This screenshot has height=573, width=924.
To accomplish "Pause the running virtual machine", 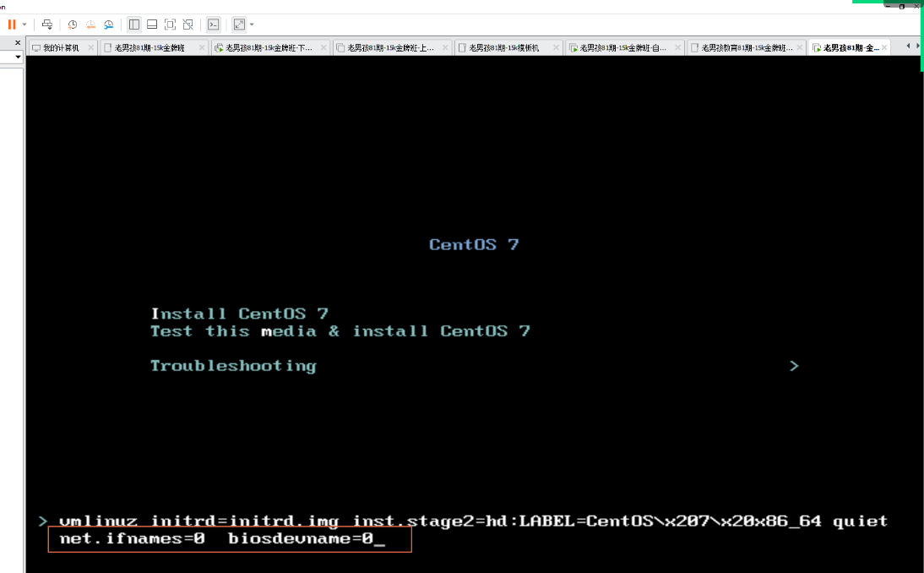I will 11,25.
